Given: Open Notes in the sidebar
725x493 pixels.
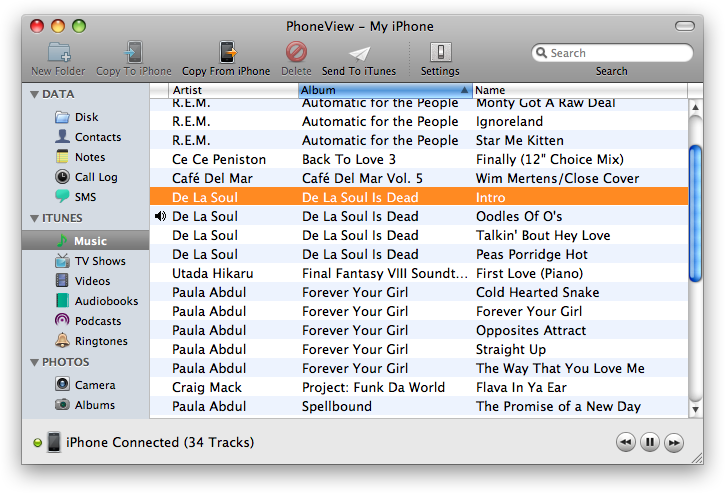Looking at the screenshot, I should (80, 157).
